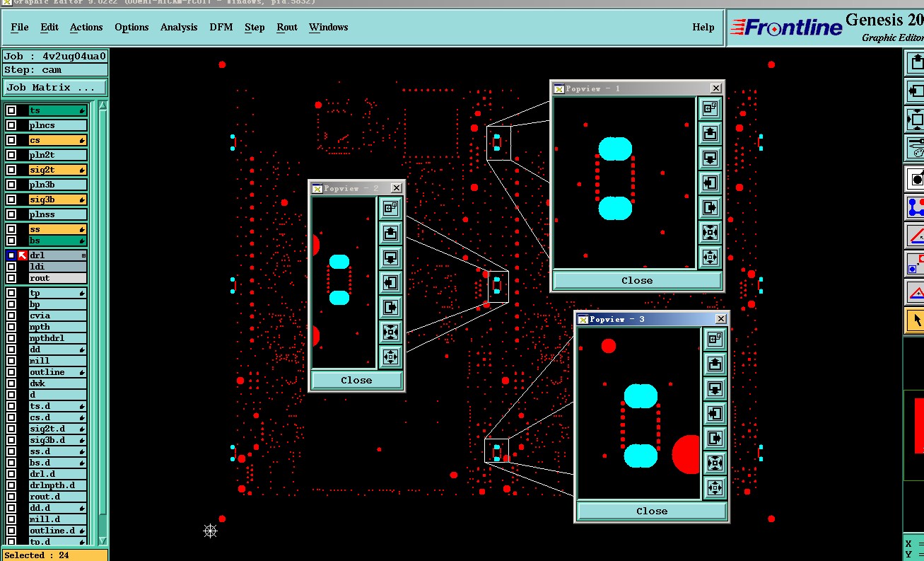Toggle display checkbox for ts layer
924x561 pixels.
[11, 110]
